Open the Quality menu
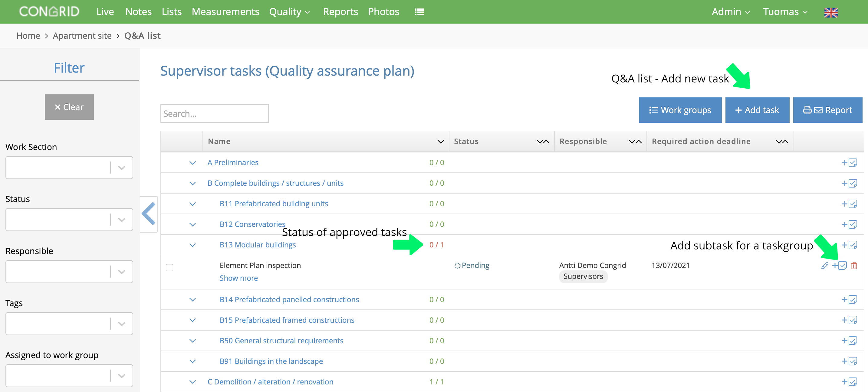The height and width of the screenshot is (392, 868). click(x=289, y=12)
